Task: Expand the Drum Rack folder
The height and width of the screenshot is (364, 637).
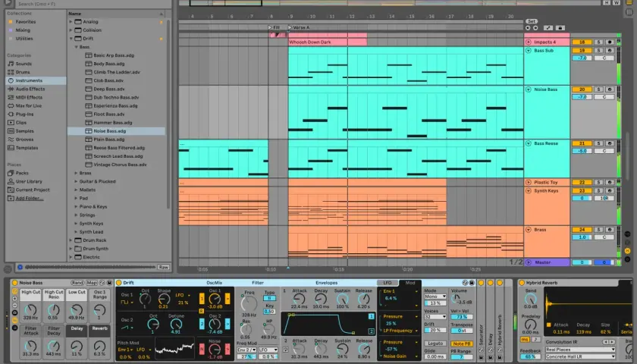Action: pos(71,240)
